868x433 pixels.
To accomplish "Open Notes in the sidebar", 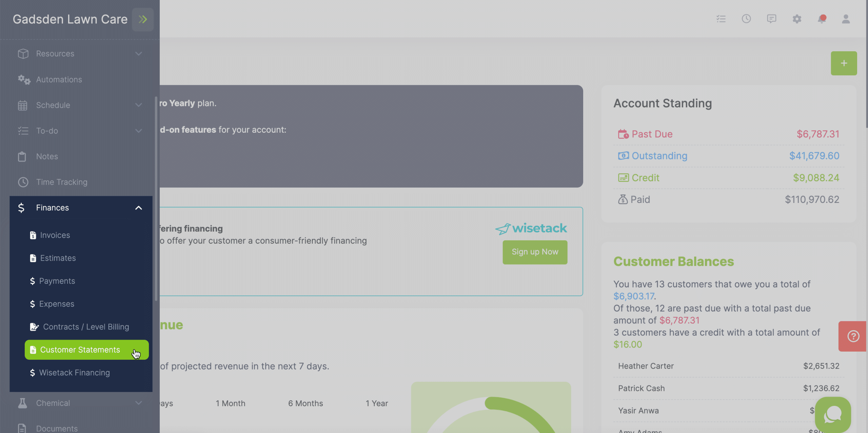I will (x=47, y=156).
